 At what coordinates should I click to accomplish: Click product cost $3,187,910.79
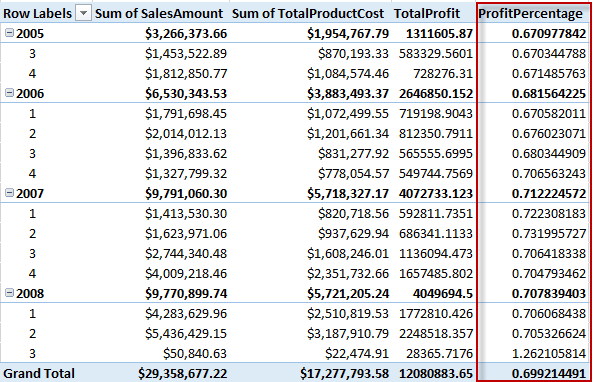[x=348, y=333]
